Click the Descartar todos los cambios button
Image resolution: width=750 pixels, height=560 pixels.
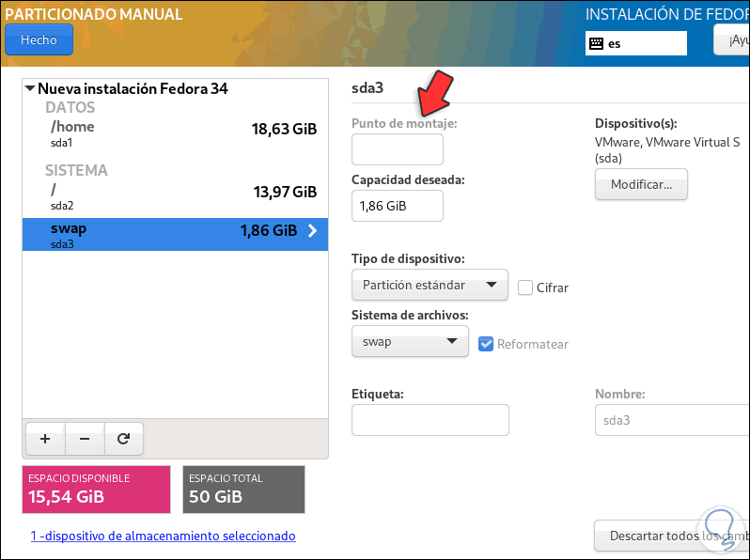[671, 536]
